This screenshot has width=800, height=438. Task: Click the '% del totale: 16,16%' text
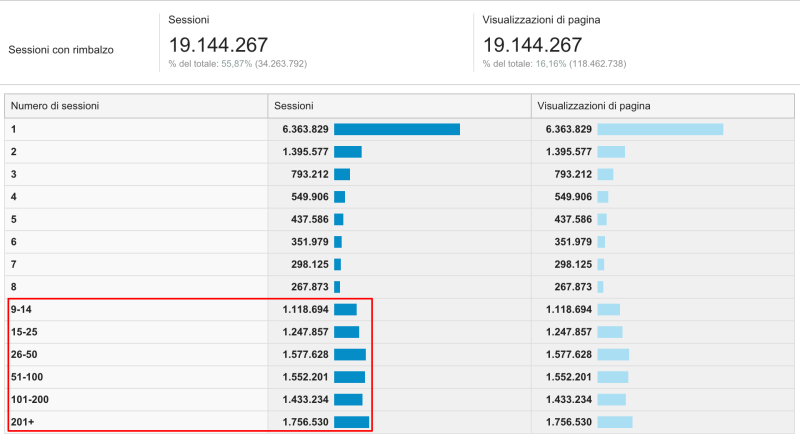[x=567, y=64]
